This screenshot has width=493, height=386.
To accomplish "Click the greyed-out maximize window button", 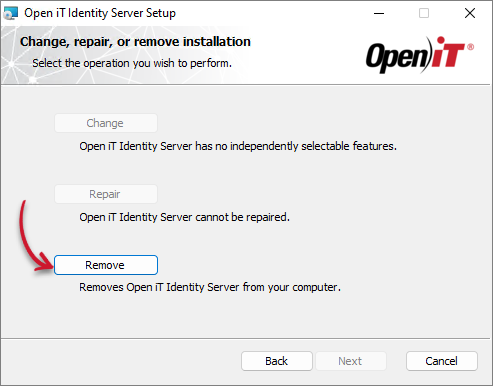I will tap(424, 13).
